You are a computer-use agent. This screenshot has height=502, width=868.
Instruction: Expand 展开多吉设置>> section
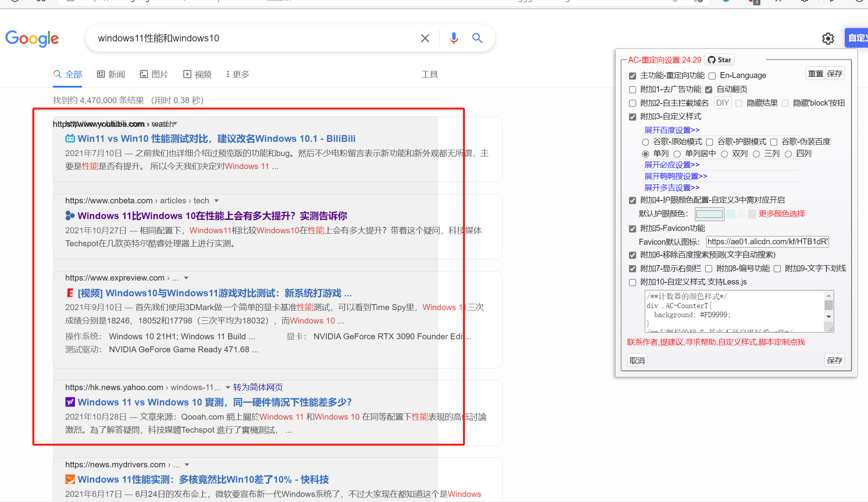(x=672, y=188)
